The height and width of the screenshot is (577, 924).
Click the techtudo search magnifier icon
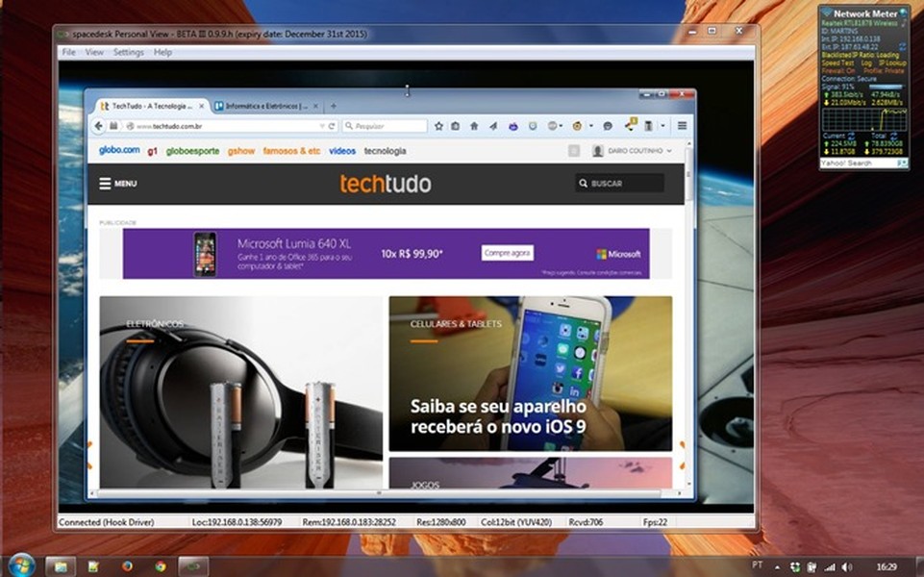[x=583, y=183]
